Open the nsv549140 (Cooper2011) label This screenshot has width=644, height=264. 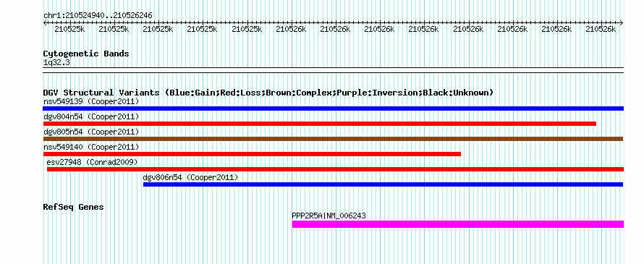(x=91, y=147)
